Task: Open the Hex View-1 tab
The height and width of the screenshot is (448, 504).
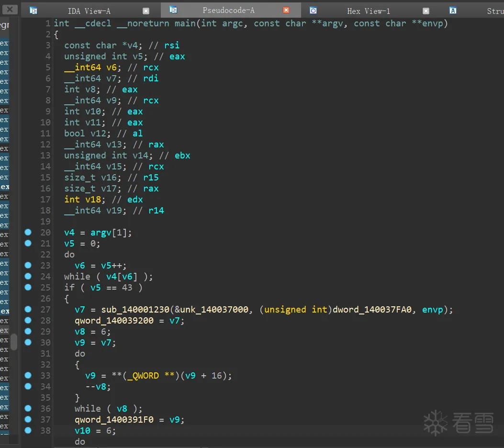Action: click(x=369, y=11)
